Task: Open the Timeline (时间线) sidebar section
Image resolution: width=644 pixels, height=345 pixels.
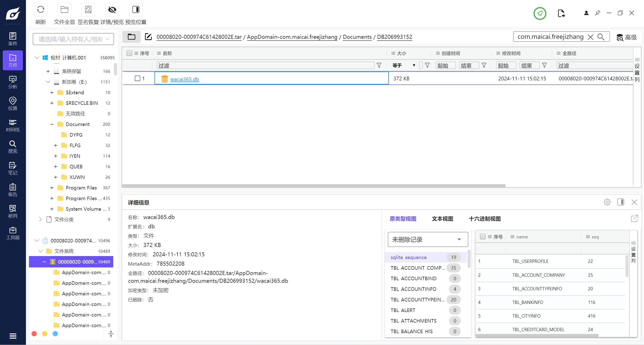Action: click(13, 125)
